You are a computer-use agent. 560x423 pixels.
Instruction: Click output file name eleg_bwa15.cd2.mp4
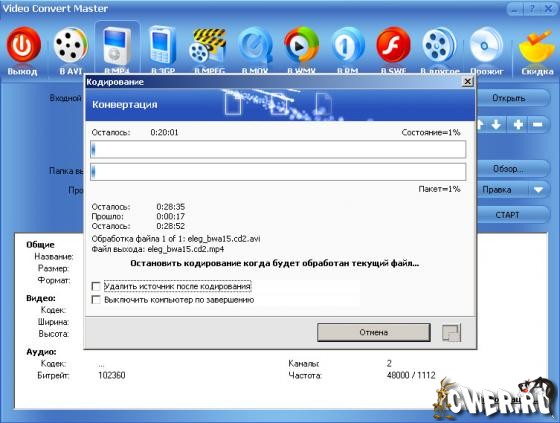186,249
